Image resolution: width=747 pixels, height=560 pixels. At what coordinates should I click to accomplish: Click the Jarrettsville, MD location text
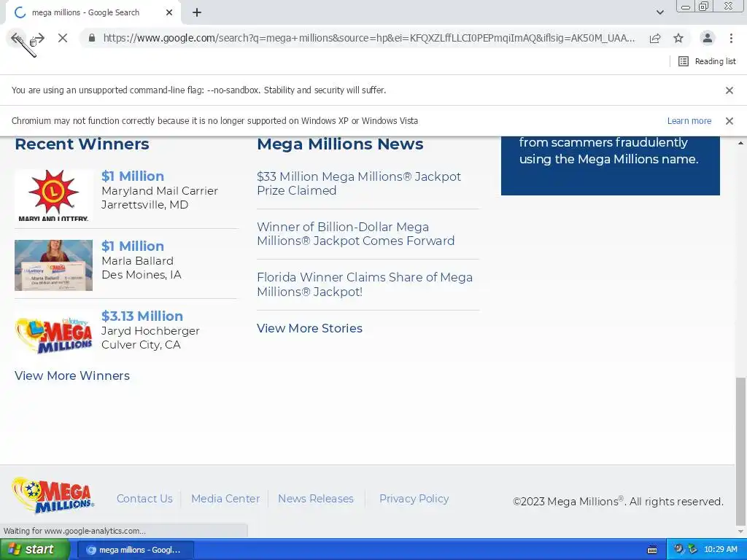click(145, 205)
